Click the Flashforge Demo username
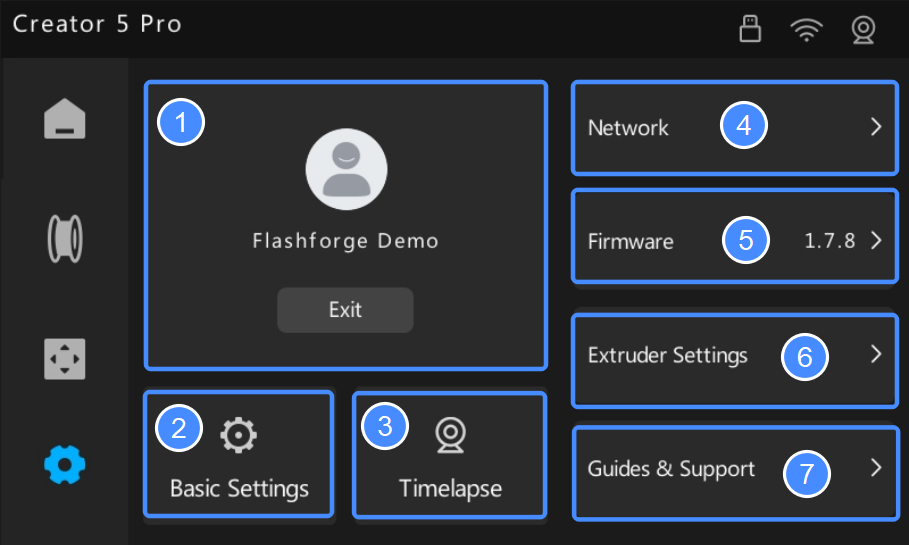Image resolution: width=909 pixels, height=545 pixels. click(346, 241)
